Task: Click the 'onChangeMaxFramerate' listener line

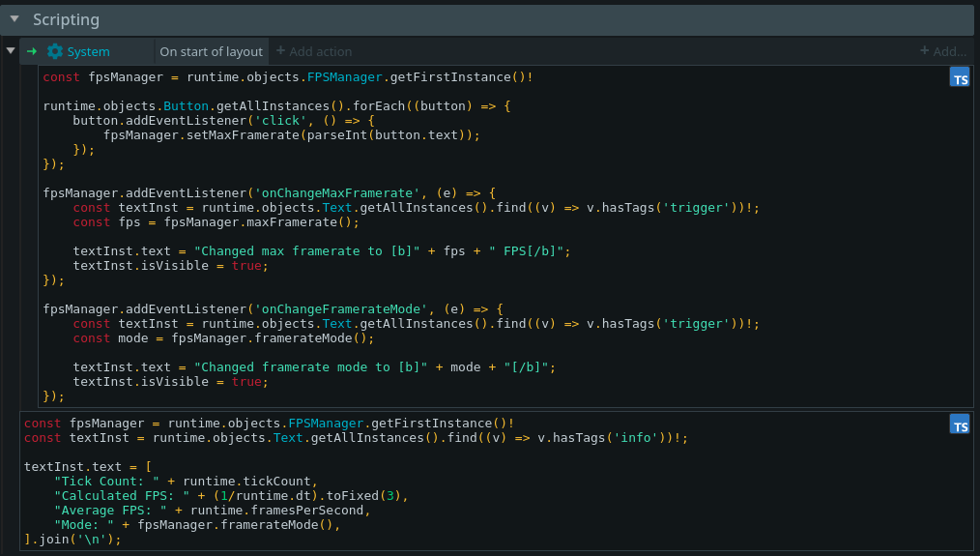Action: 270,192
